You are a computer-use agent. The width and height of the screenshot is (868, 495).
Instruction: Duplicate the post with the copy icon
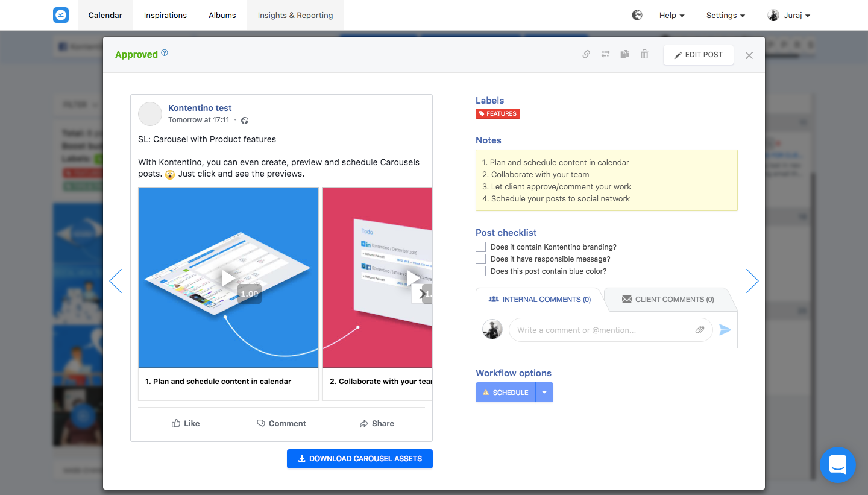625,54
